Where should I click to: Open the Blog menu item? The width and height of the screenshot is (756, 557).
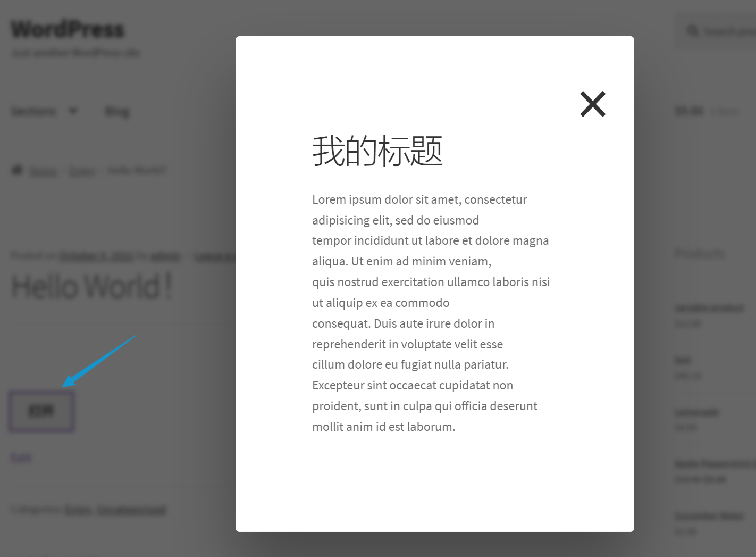click(x=117, y=111)
